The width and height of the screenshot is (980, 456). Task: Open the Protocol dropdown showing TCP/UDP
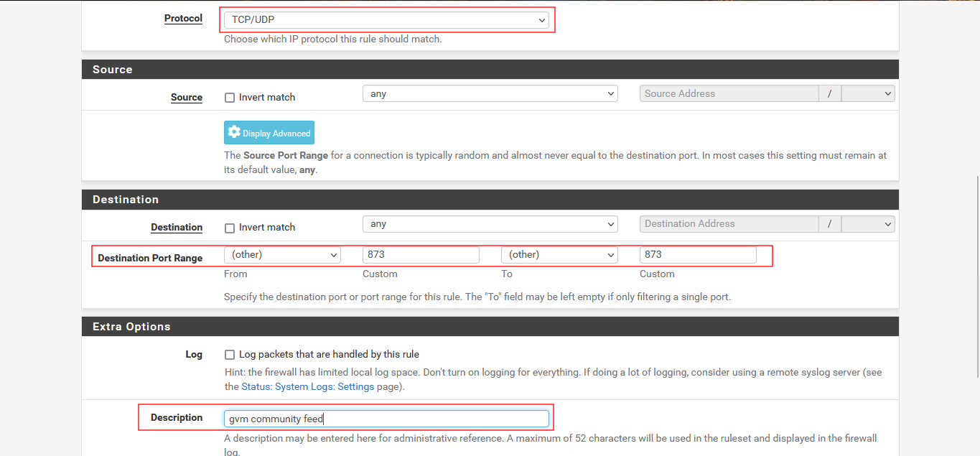point(386,20)
